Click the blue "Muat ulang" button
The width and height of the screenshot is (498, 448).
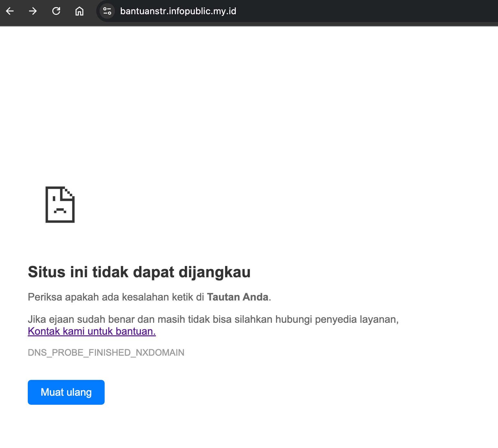(x=66, y=392)
